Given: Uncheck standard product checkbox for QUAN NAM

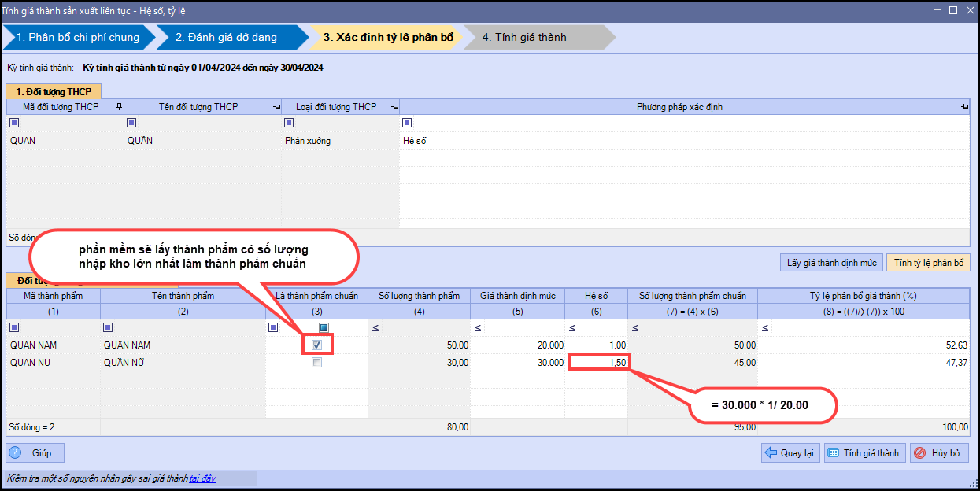Looking at the screenshot, I should pyautogui.click(x=316, y=345).
